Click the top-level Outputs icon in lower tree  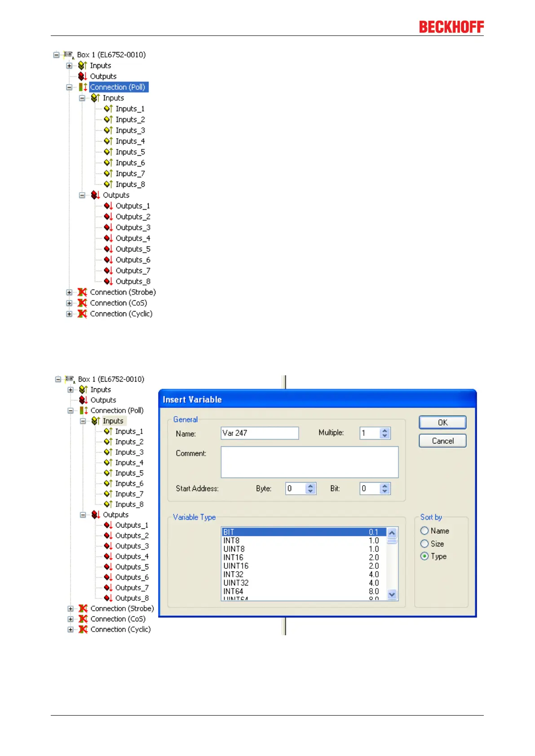click(x=83, y=400)
